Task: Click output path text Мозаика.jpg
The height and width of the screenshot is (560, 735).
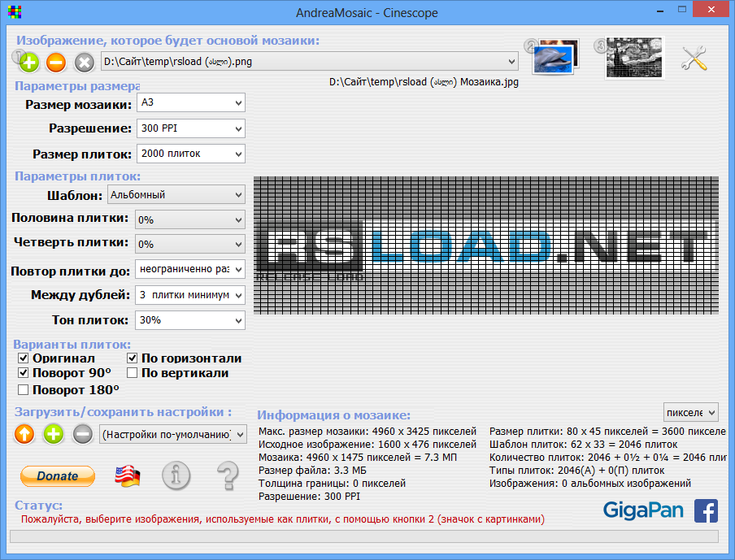Action: (424, 82)
